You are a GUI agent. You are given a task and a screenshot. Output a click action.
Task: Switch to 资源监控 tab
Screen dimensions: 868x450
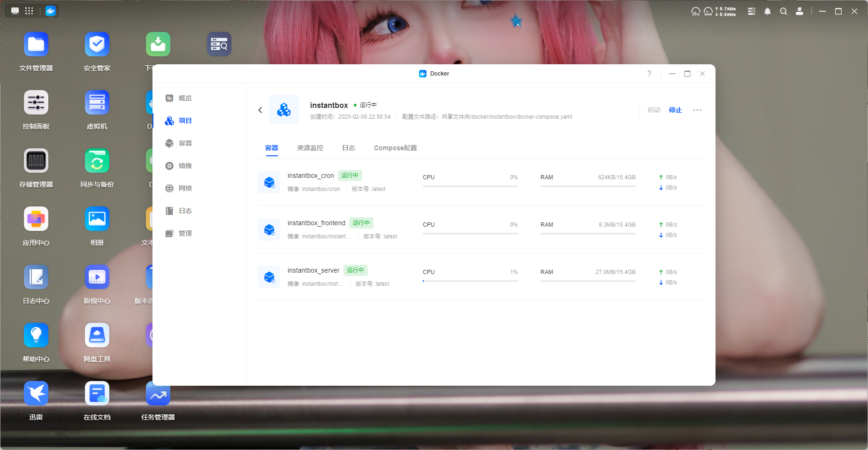tap(310, 148)
